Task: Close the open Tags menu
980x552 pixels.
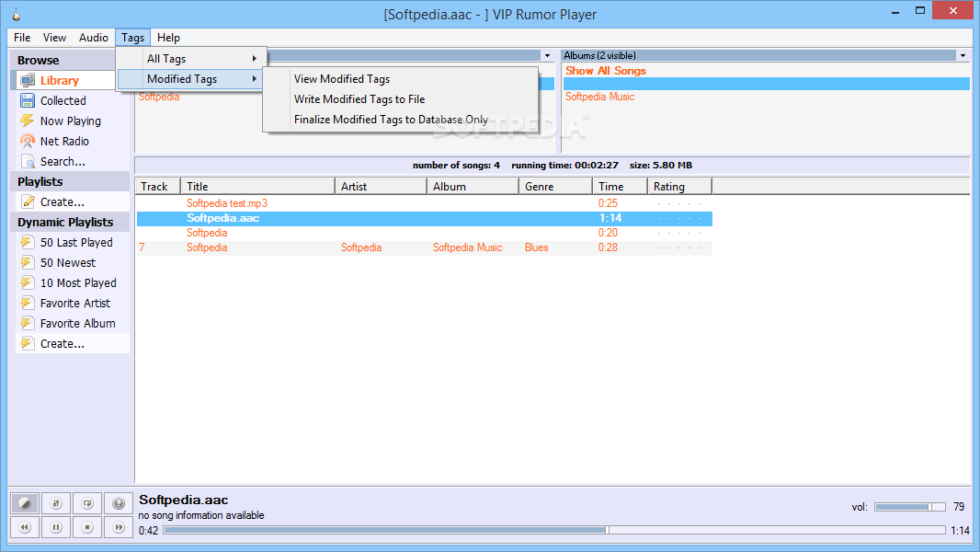Action: 132,38
